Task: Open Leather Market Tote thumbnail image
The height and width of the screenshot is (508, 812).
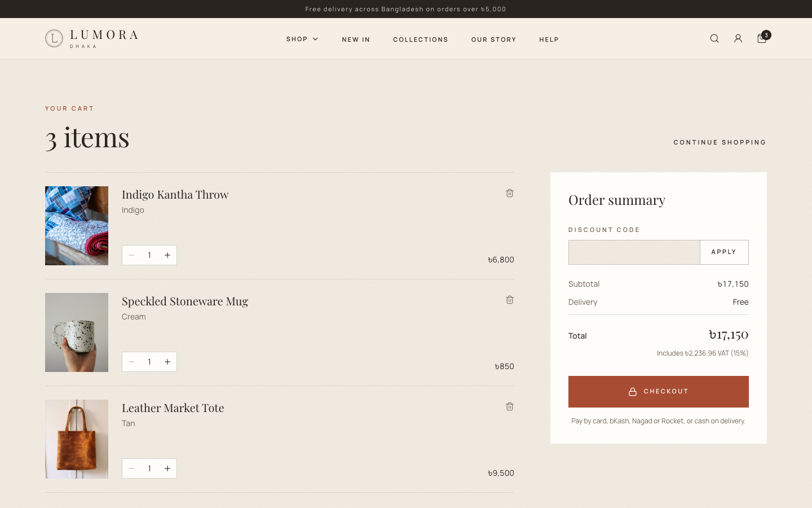Action: [77, 439]
